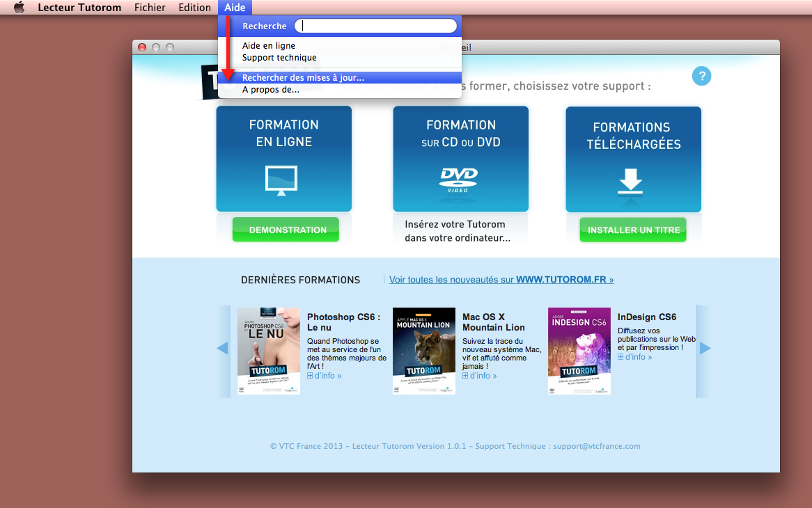Click the InDesign CS6 cover thumbnail

(579, 351)
